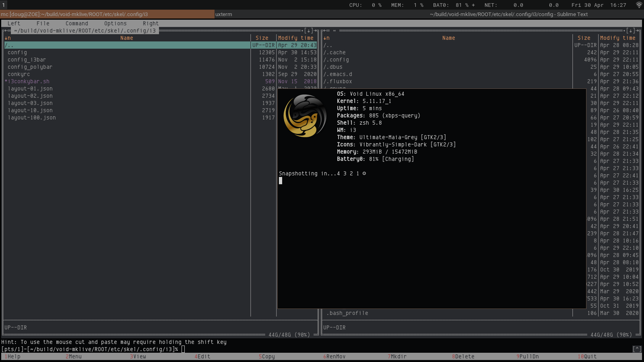Click the NET speed indicator
The width and height of the screenshot is (644, 362).
coord(522,5)
